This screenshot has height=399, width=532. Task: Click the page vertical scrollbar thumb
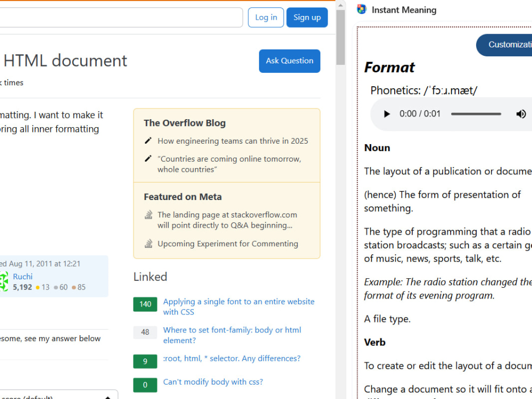[340, 37]
